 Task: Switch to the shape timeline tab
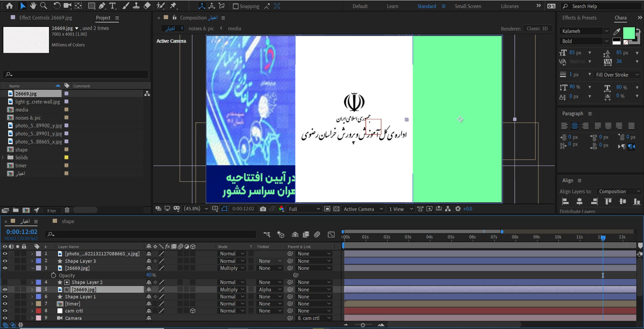(68, 221)
